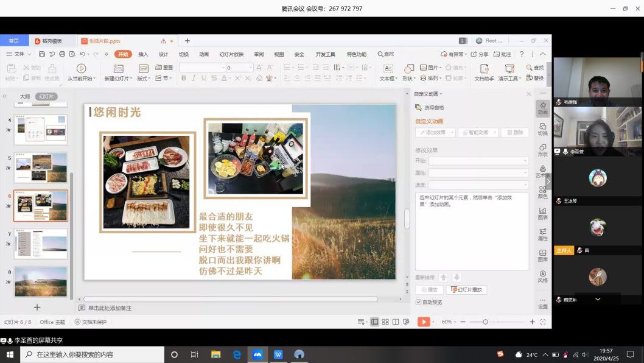Toggle the 自动预览 auto preview checkbox

point(418,302)
